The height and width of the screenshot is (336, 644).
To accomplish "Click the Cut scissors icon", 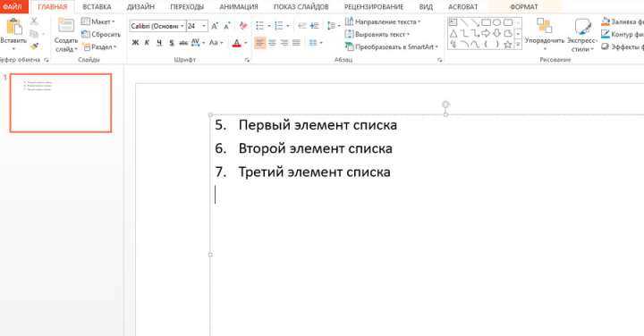I will point(35,21).
